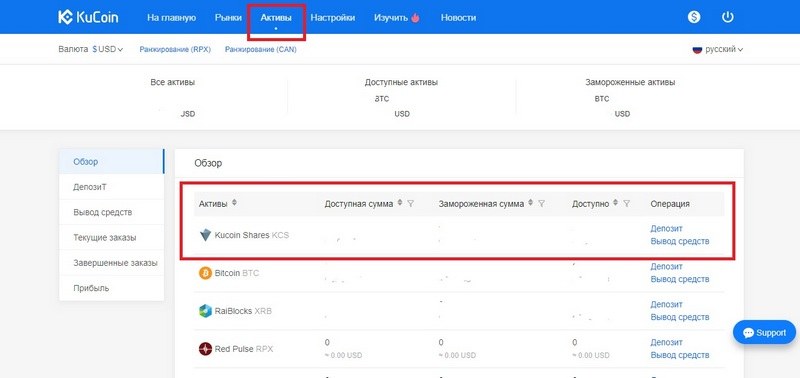Open the Активы menu item
The height and width of the screenshot is (378, 800).
276,17
